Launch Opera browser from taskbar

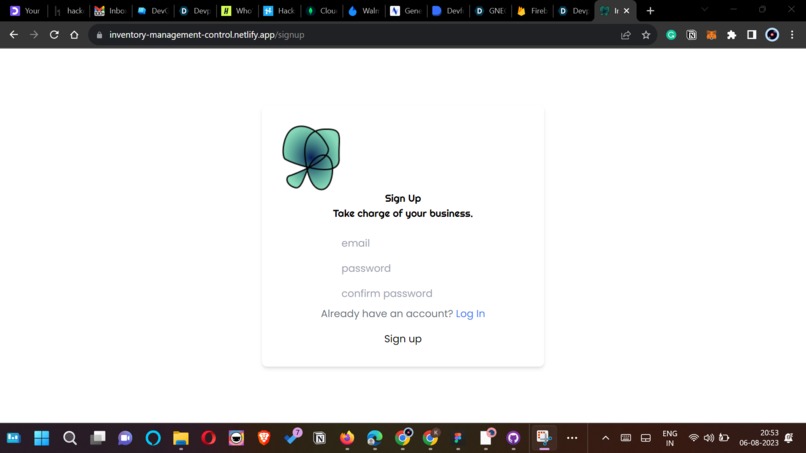[209, 438]
